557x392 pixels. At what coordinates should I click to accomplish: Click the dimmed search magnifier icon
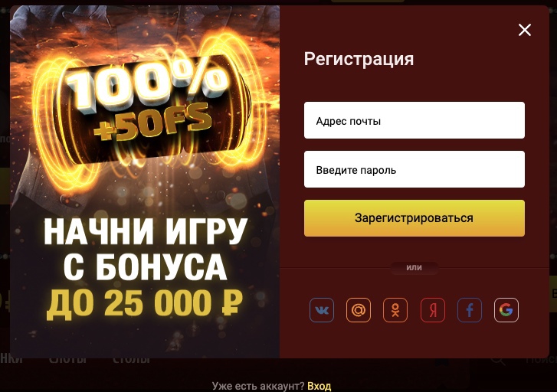(x=498, y=360)
